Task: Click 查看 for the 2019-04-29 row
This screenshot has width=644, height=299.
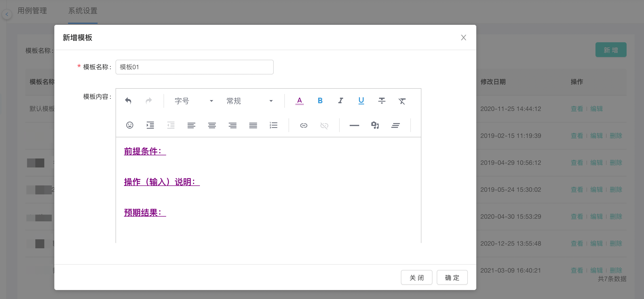Action: [577, 163]
